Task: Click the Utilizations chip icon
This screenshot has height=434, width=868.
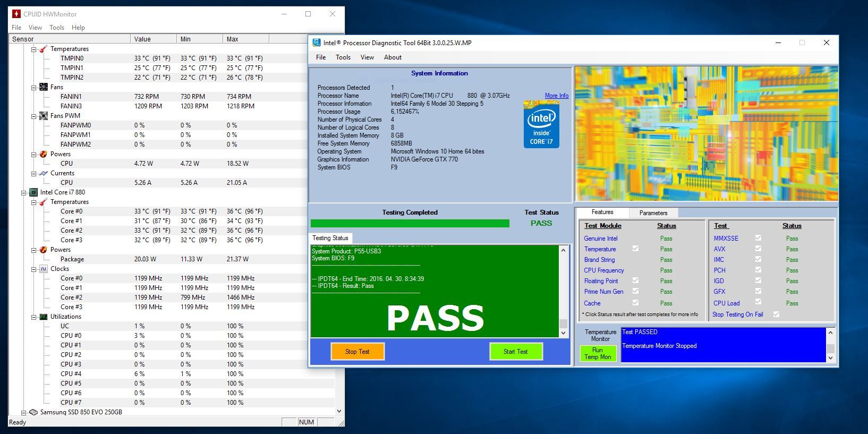Action: [x=43, y=317]
